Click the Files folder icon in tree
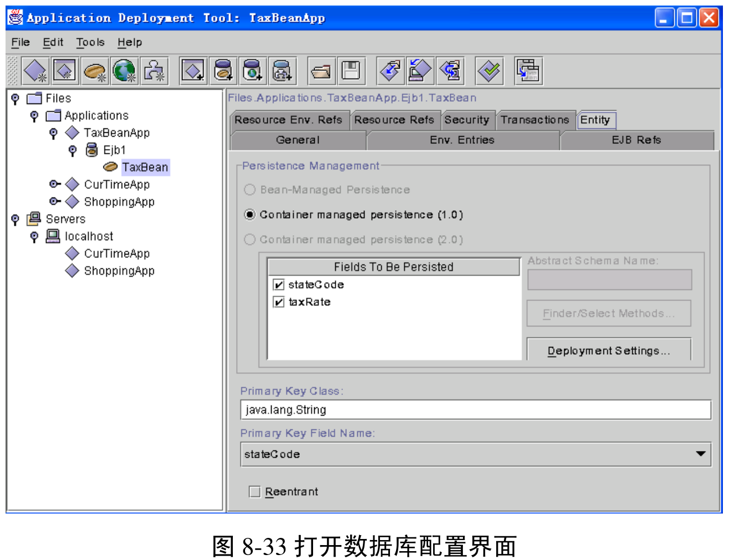 35,98
